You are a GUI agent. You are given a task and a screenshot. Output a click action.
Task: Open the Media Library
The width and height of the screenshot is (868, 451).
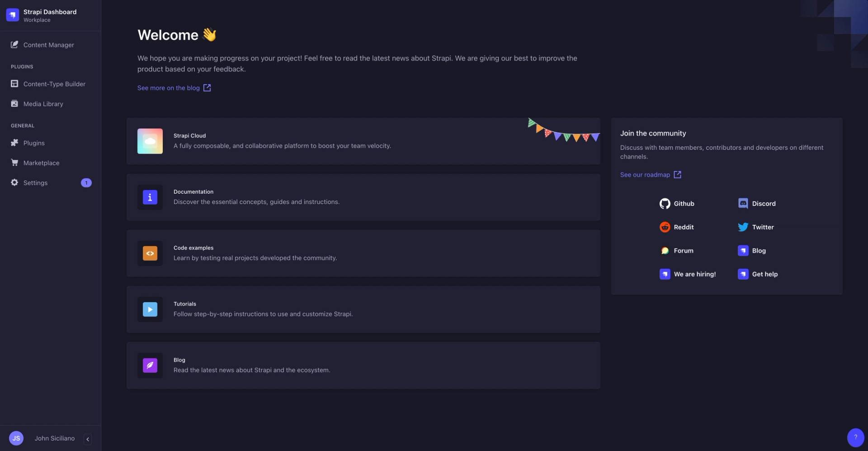coord(43,104)
